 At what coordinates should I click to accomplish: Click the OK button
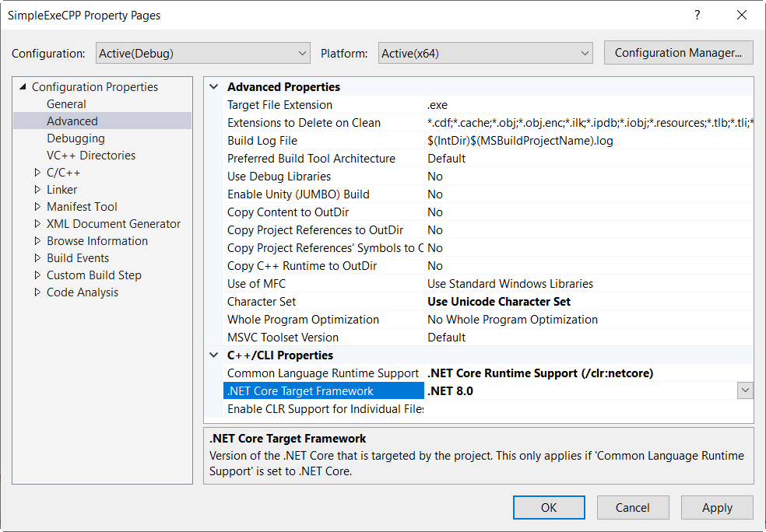[549, 507]
